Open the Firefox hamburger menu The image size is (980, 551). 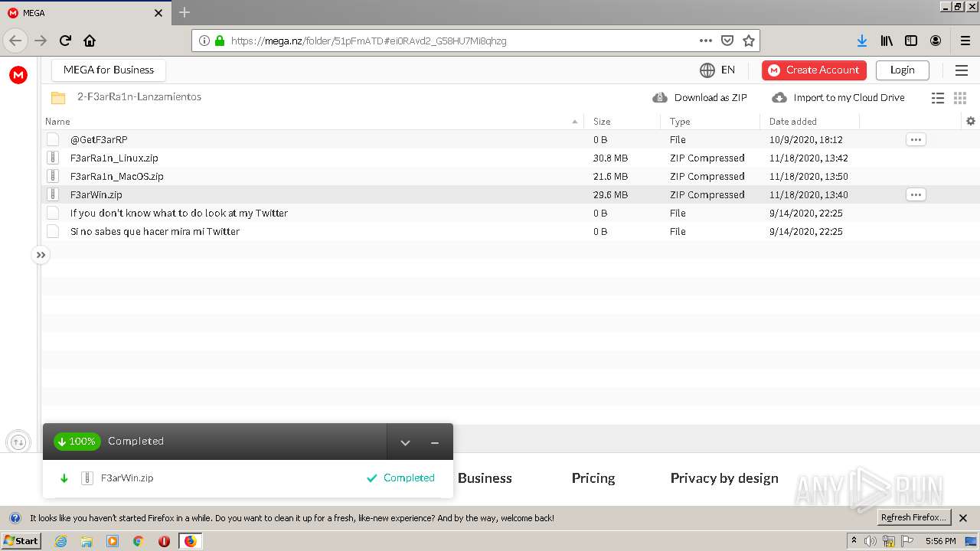(965, 41)
